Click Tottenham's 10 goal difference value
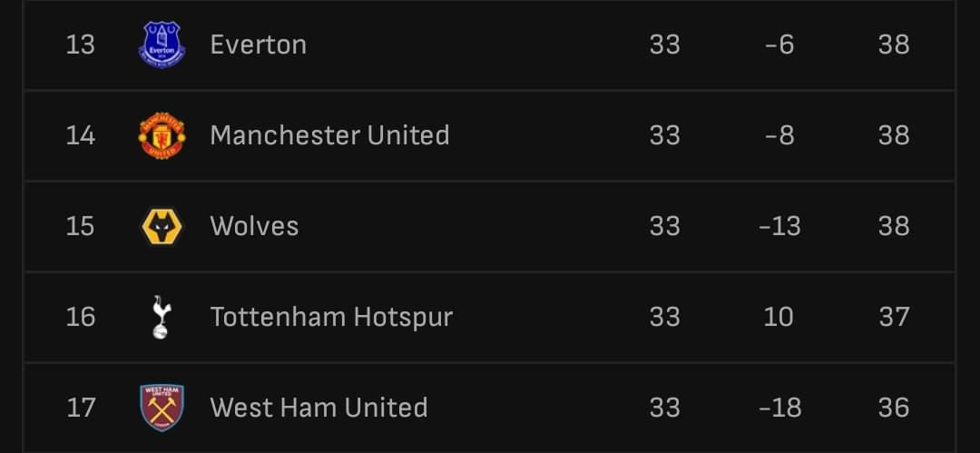The width and height of the screenshot is (980, 453). coord(779,317)
